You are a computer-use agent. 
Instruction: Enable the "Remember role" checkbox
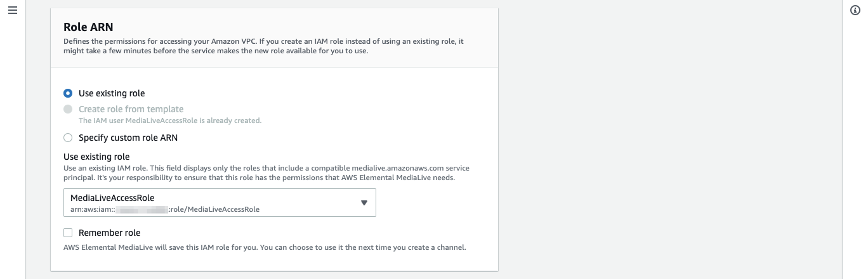tap(68, 233)
